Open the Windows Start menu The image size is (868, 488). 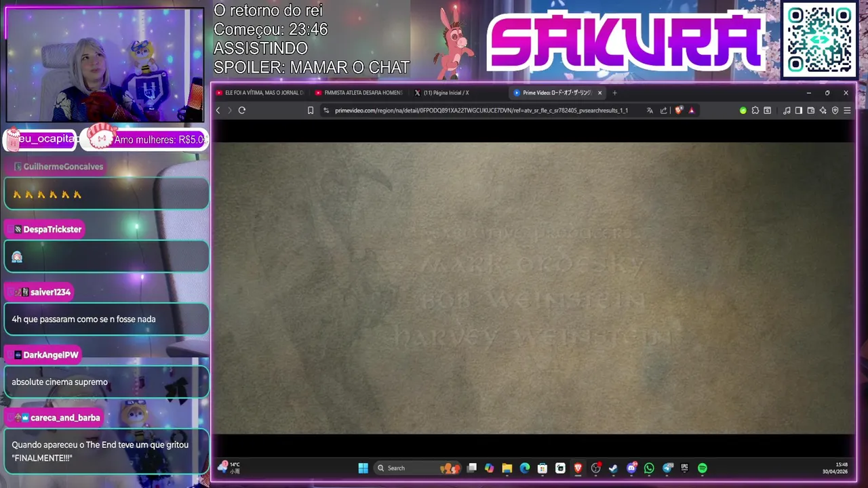click(x=363, y=468)
